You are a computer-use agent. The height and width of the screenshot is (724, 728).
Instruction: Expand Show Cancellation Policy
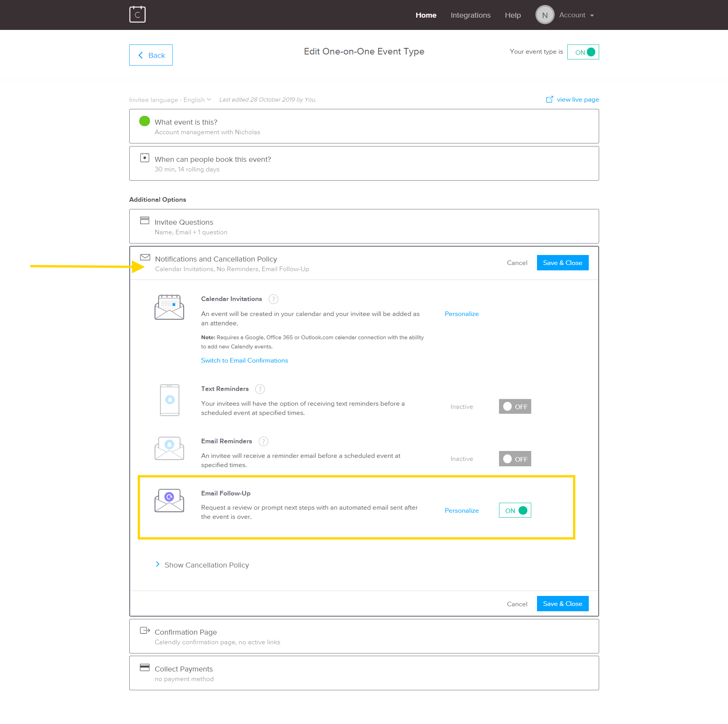click(x=202, y=565)
